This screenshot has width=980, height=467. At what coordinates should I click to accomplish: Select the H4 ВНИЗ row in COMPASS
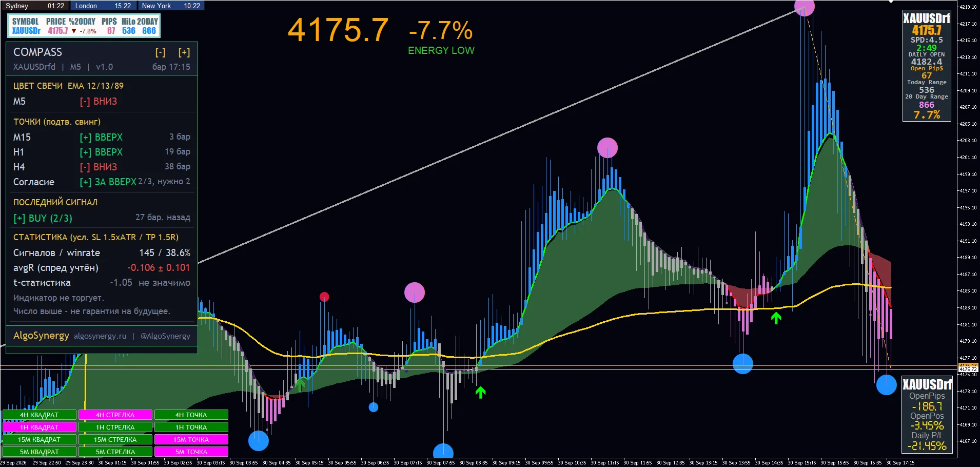pyautogui.click(x=102, y=167)
